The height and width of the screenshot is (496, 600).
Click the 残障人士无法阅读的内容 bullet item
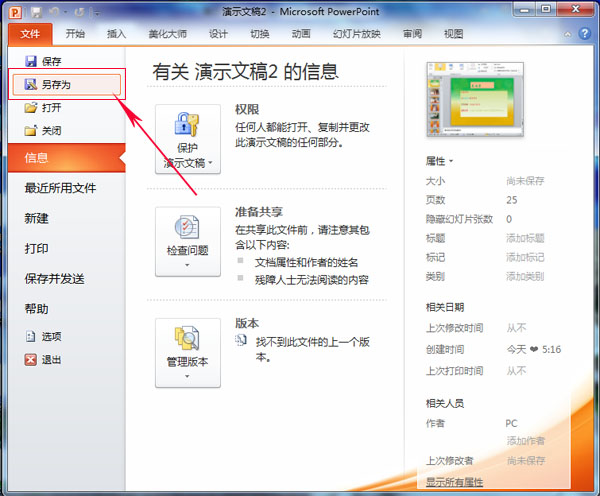[x=311, y=280]
